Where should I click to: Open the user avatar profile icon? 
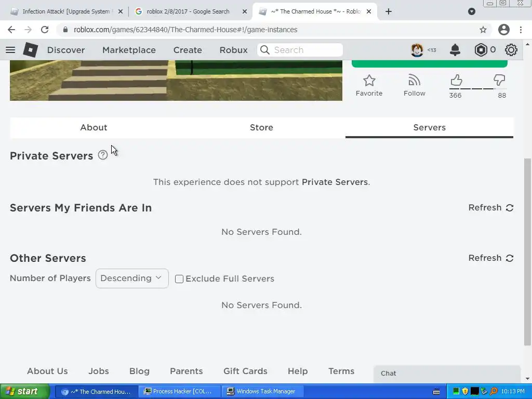tap(417, 50)
